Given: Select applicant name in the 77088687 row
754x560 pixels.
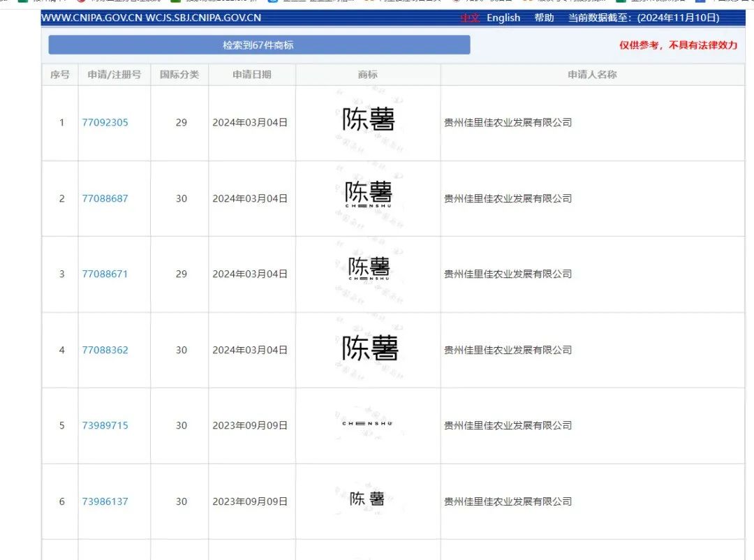Looking at the screenshot, I should [x=508, y=198].
